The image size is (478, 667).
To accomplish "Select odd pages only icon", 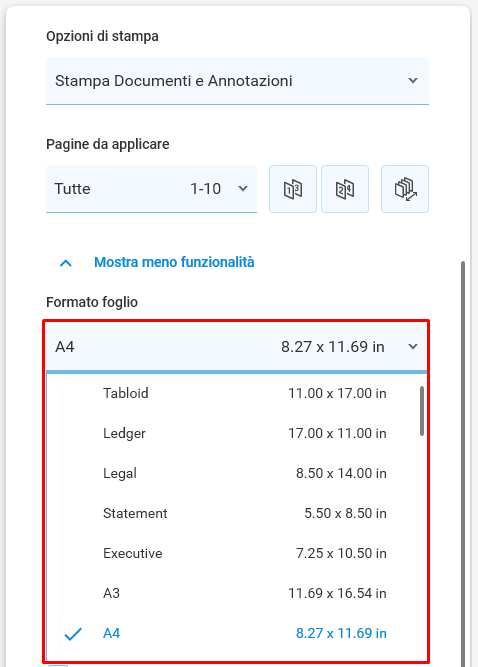I will pos(293,189).
